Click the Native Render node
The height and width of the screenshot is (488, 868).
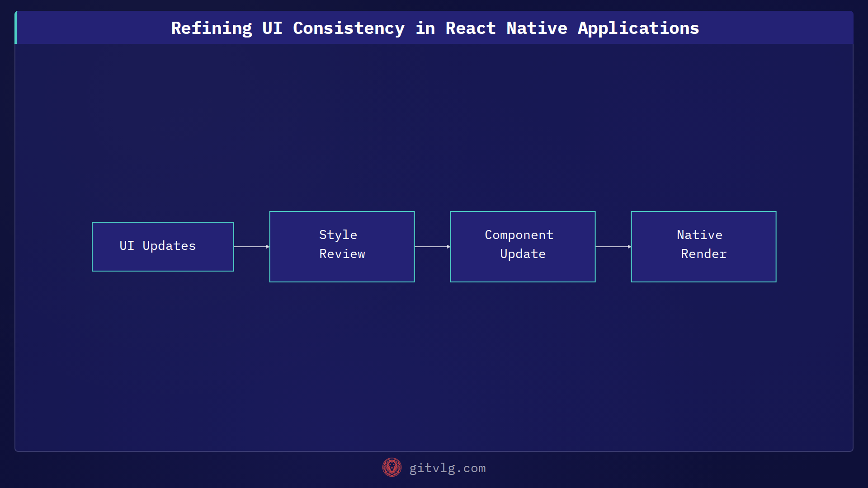[x=703, y=247]
